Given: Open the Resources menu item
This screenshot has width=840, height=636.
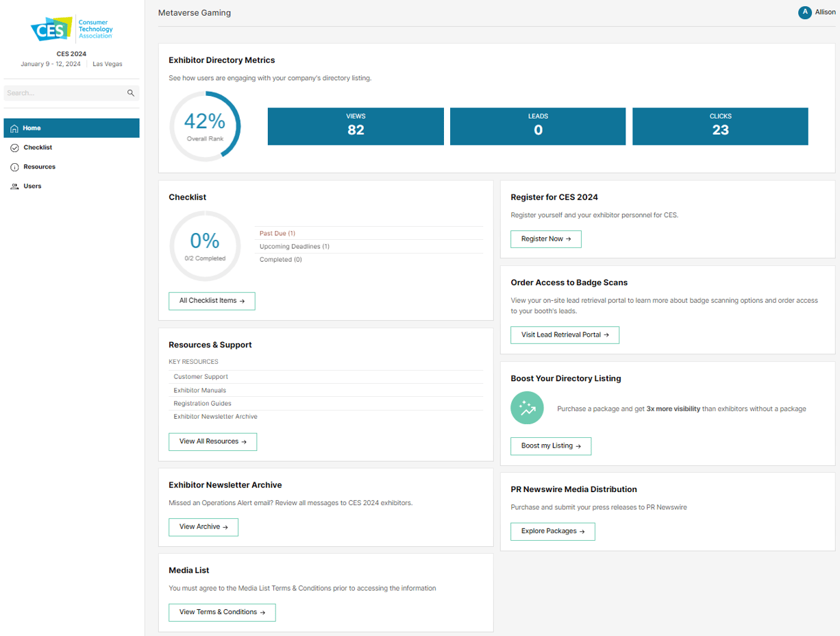Looking at the screenshot, I should 39,167.
